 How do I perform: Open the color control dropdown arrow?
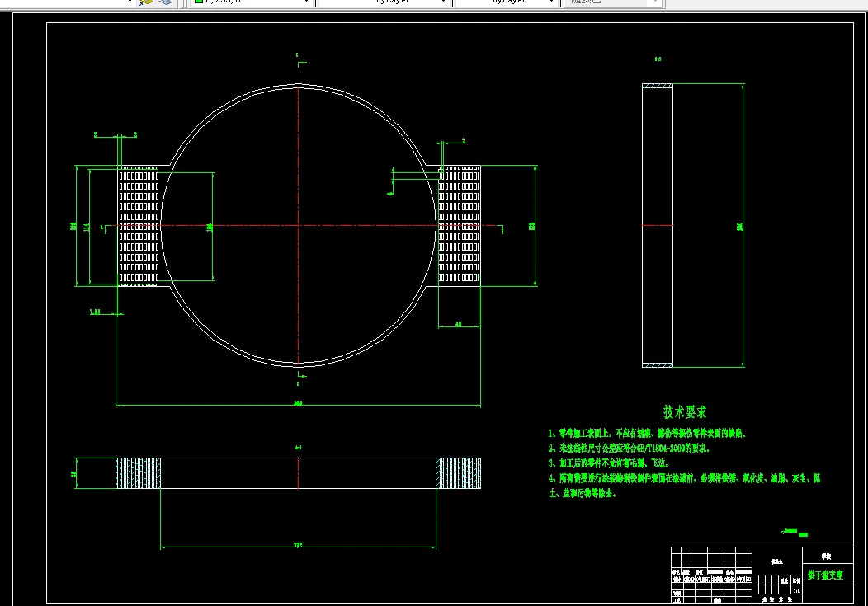306,2
